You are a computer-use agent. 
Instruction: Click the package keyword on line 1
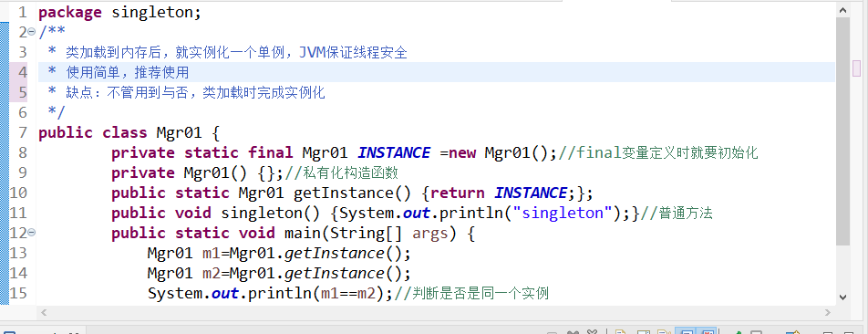pyautogui.click(x=70, y=13)
